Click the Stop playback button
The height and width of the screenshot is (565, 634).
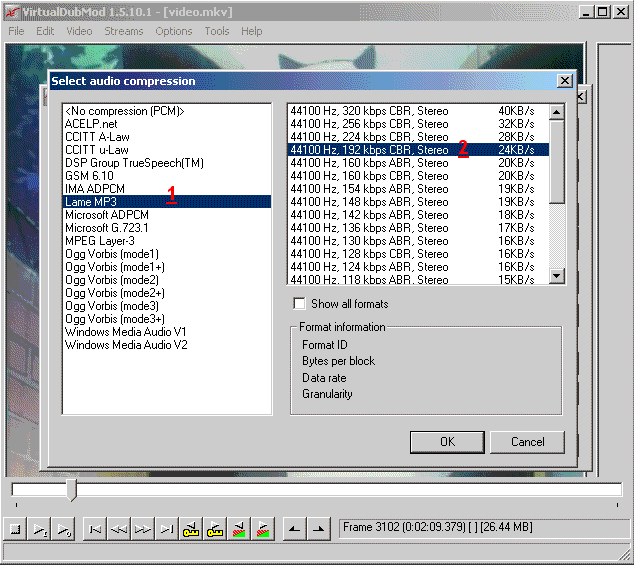pos(15,529)
